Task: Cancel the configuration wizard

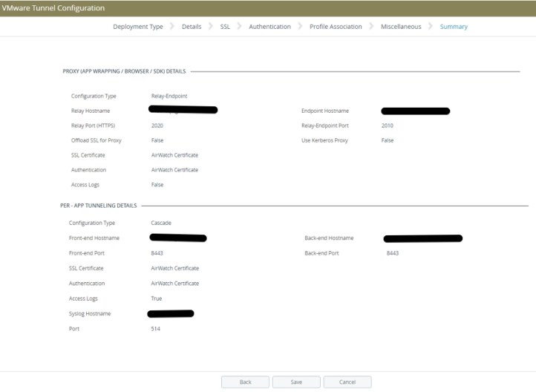Action: [347, 382]
